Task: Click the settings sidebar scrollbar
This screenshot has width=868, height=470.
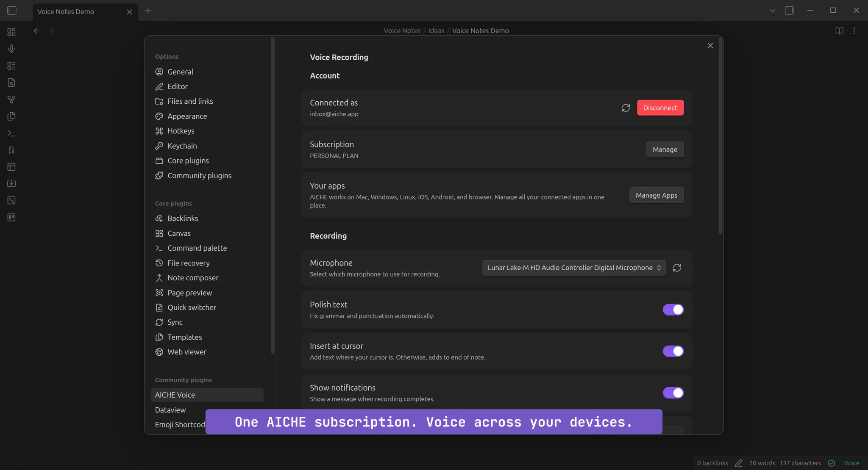Action: point(273,196)
